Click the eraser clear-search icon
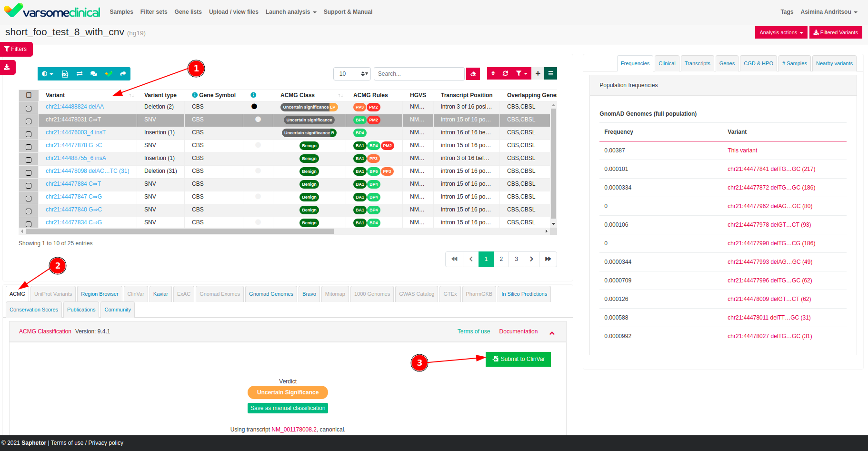Image resolution: width=868 pixels, height=451 pixels. (x=473, y=74)
